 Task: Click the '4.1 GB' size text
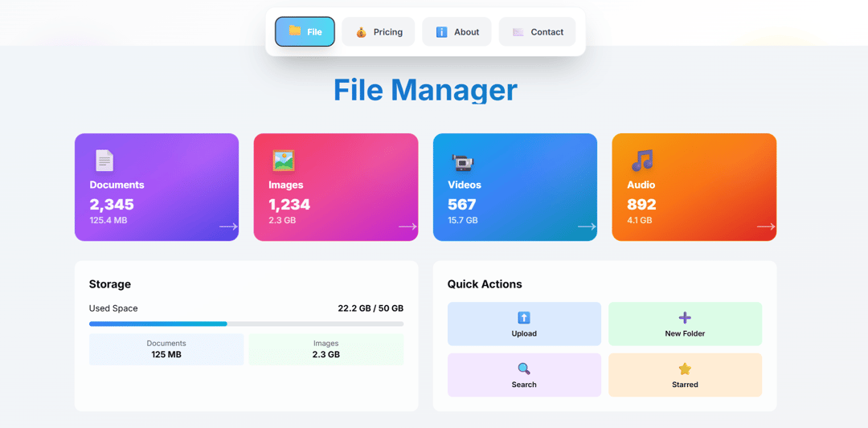(640, 220)
